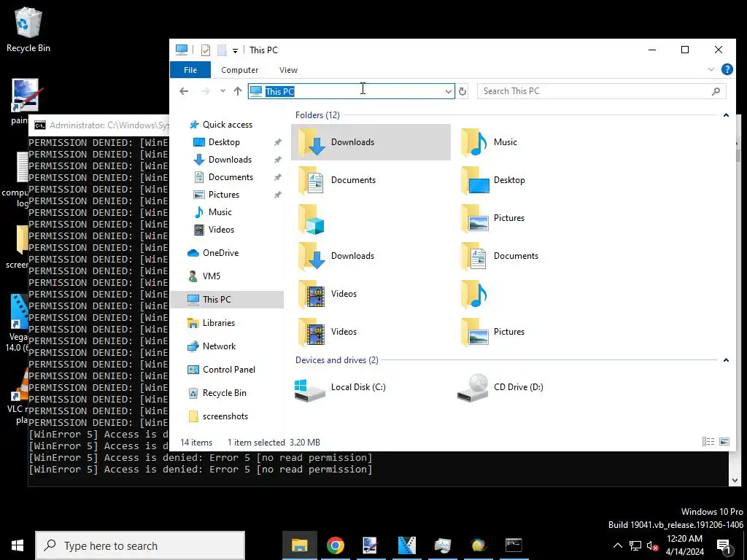
Task: Click the muted volume tray icon
Action: (x=652, y=545)
